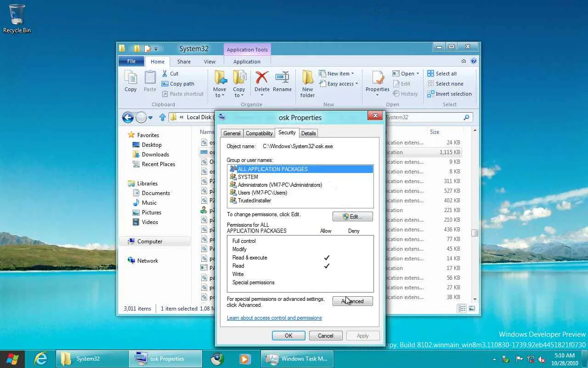Open the File menu tab

(131, 61)
